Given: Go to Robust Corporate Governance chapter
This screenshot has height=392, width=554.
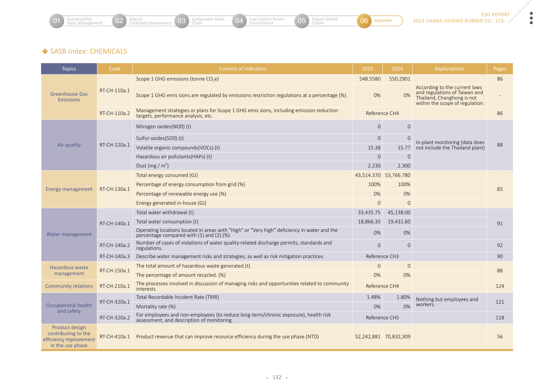Looking at the screenshot, I should click(x=150, y=21).
